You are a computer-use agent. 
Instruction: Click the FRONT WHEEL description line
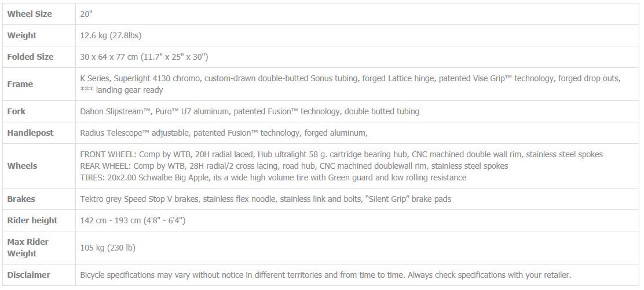pos(341,154)
